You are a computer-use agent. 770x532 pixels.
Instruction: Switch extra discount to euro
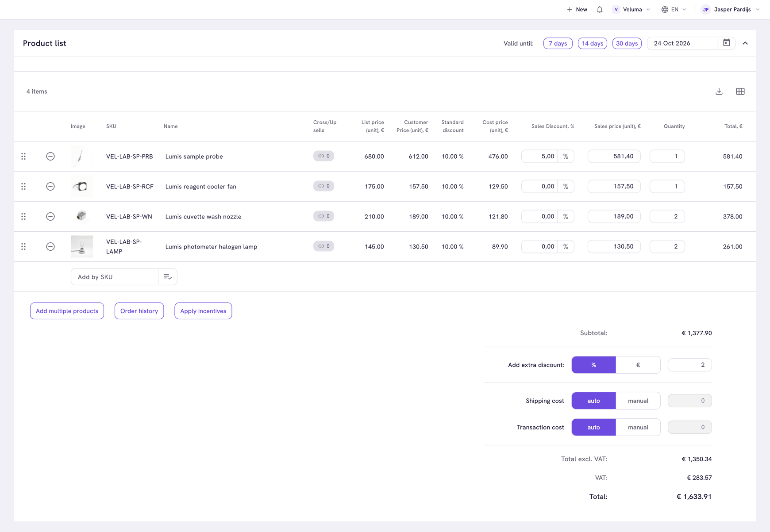(638, 365)
